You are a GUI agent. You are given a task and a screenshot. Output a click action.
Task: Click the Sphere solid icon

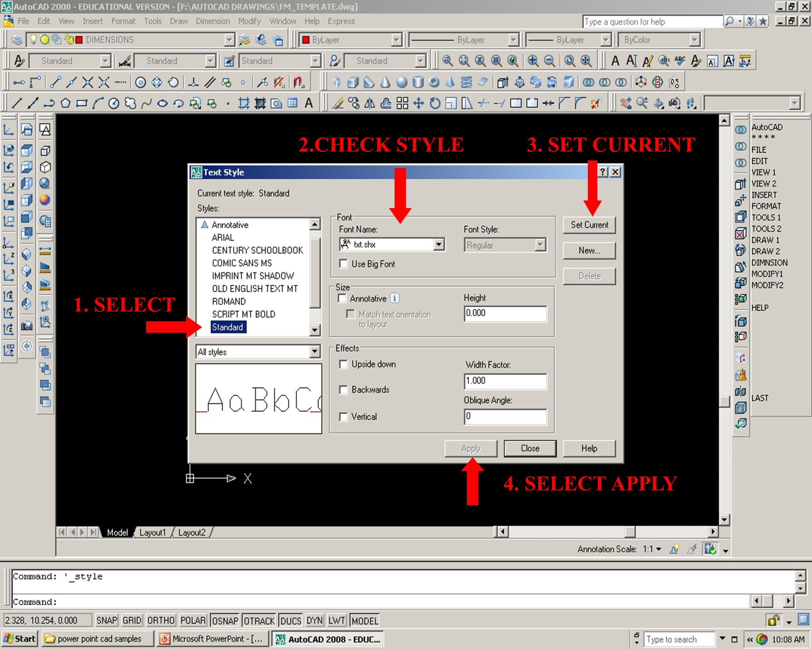402,82
